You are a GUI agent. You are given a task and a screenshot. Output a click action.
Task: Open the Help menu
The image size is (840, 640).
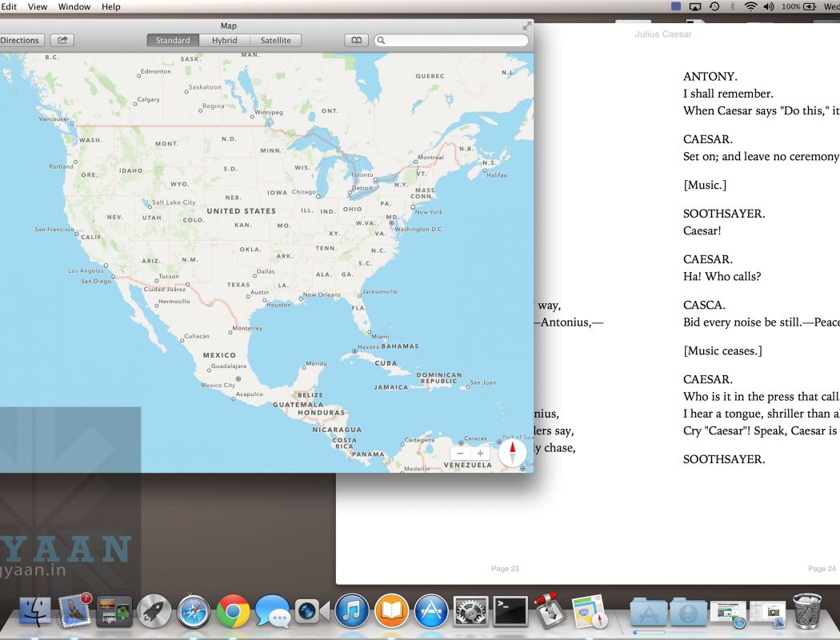click(111, 6)
